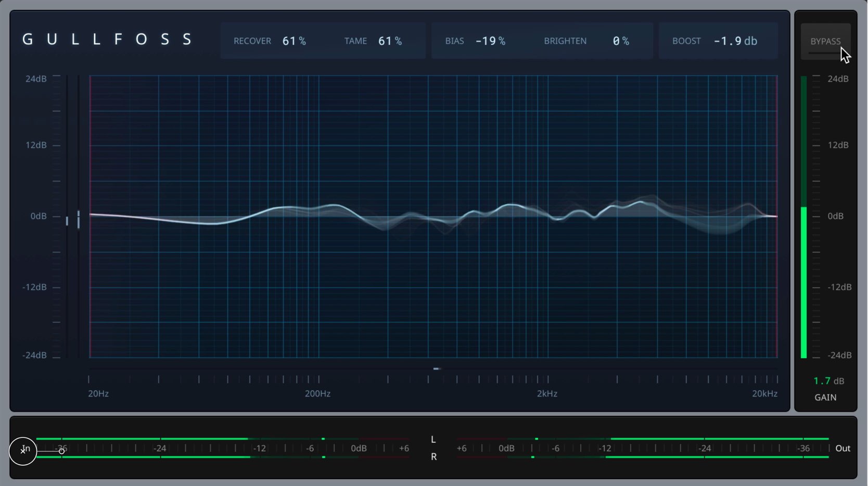868x486 pixels.
Task: Click the left-side 24dB scale label
Action: [36, 79]
